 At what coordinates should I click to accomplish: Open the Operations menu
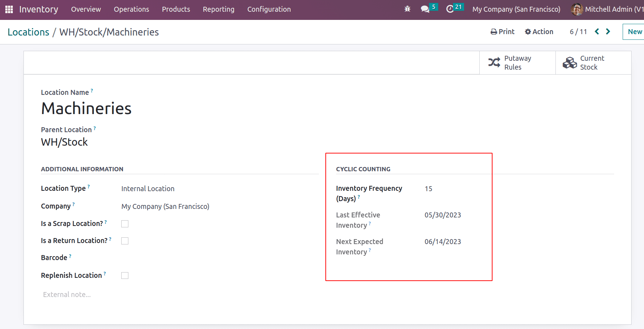(x=131, y=9)
